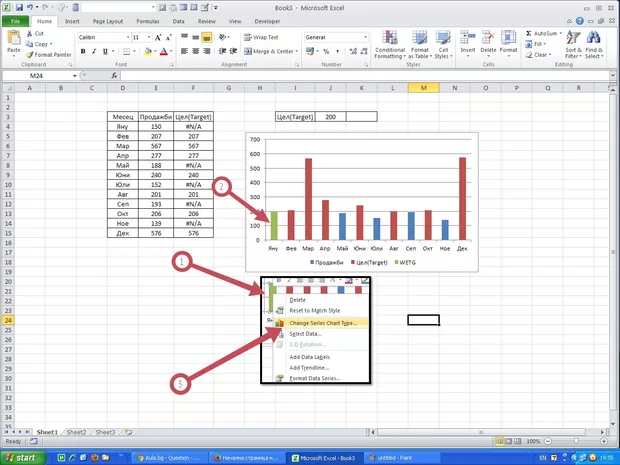
Task: Open the File tab
Action: click(15, 21)
